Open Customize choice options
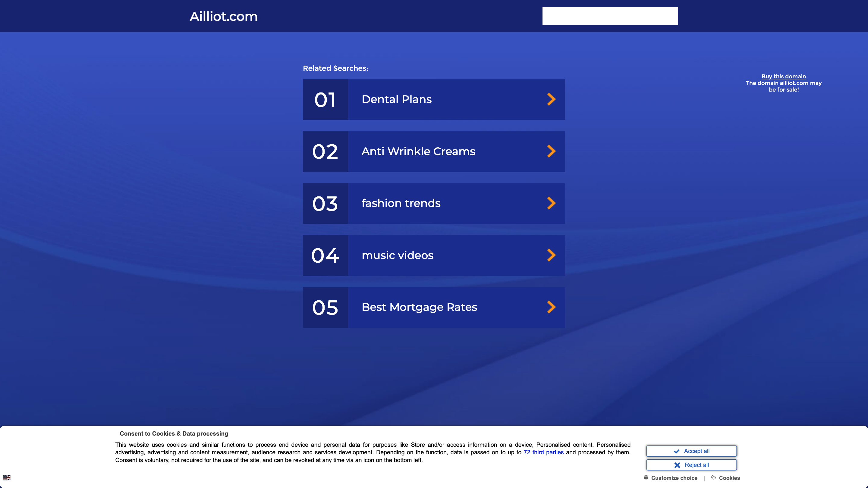868x488 pixels. 674,478
